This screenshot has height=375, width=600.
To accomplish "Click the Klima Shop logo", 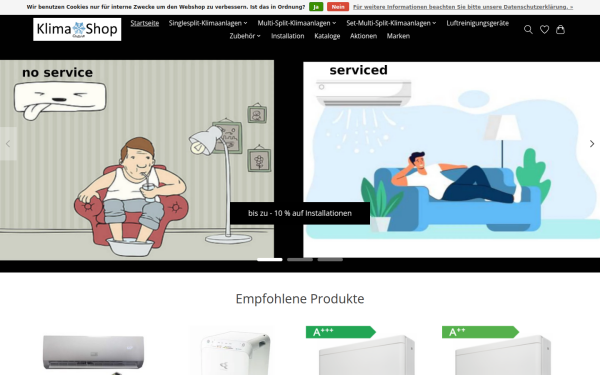I will click(x=77, y=29).
